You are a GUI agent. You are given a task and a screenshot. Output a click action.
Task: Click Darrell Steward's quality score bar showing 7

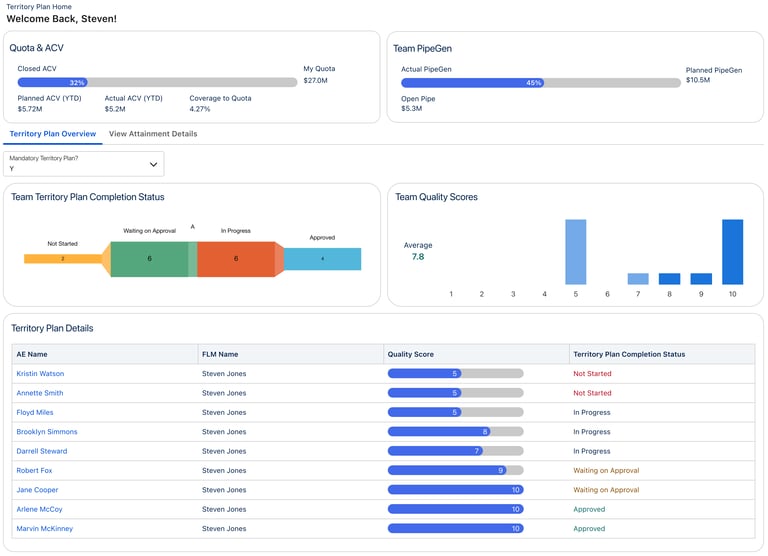[456, 451]
